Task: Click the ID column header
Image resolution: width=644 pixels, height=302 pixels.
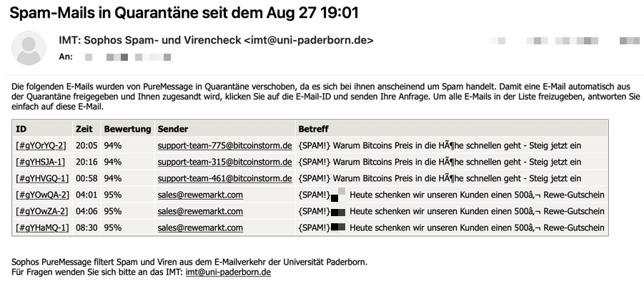Action: 21,129
